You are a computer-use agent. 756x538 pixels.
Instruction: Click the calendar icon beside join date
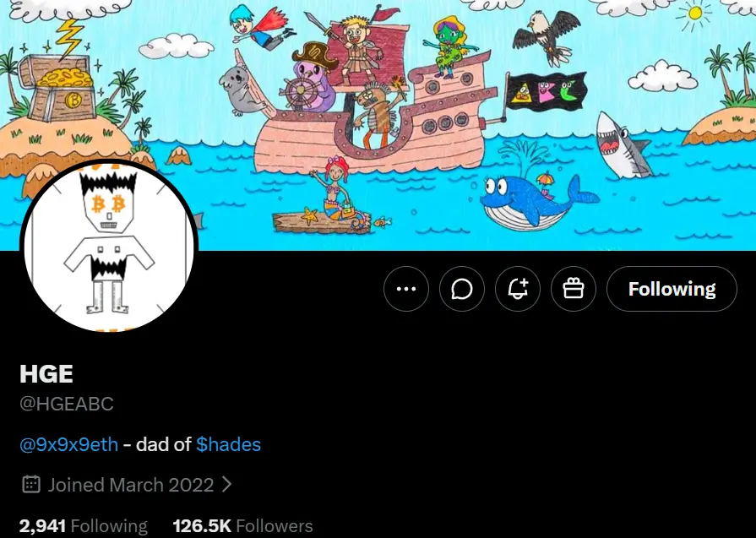(x=31, y=485)
